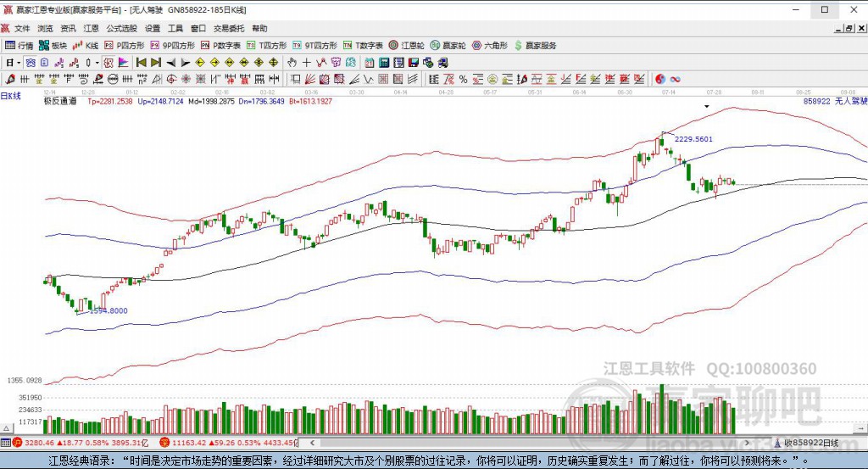Expand the small triangle at bottom-left of volume pane

[6, 428]
